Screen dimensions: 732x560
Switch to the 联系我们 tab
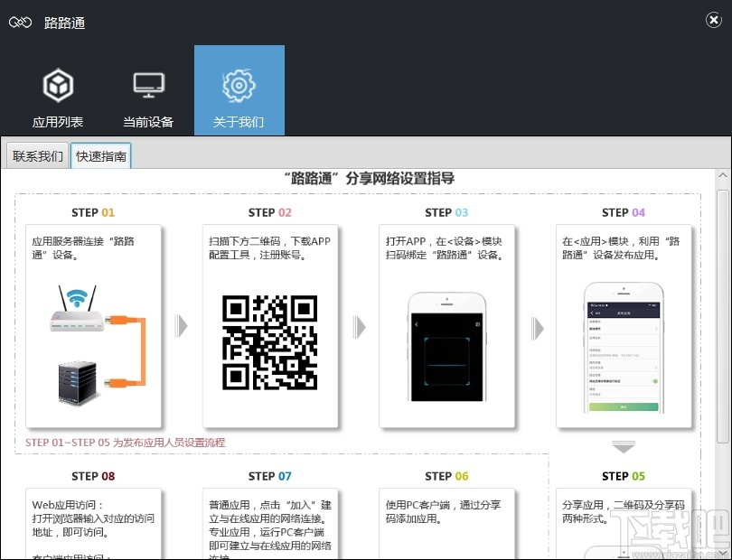(36, 155)
